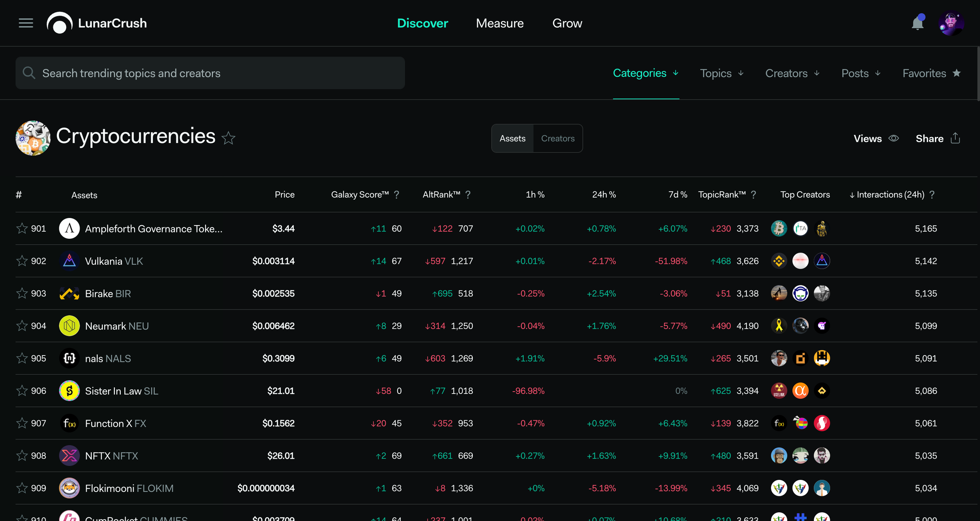Star the Function X row 907
This screenshot has height=521, width=980.
tap(22, 423)
